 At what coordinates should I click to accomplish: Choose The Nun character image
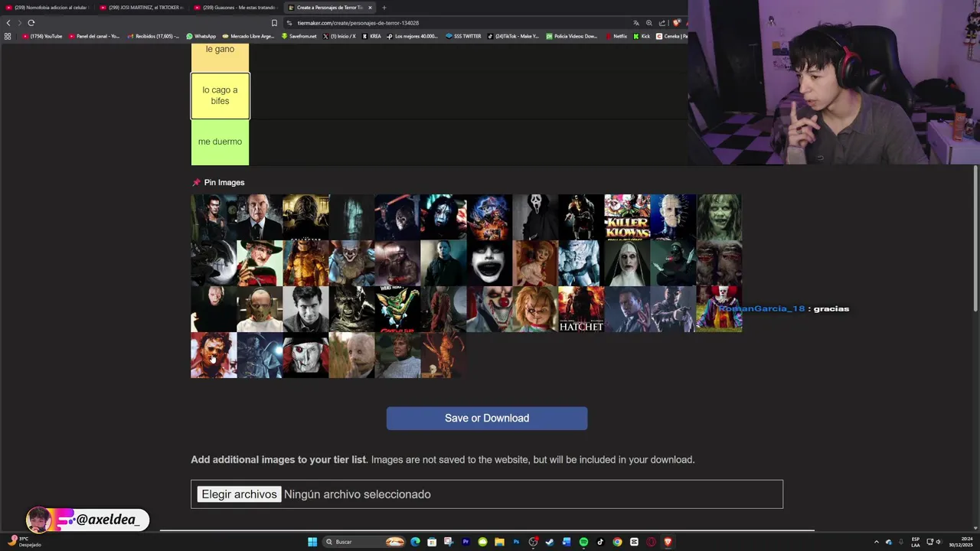[x=627, y=263]
